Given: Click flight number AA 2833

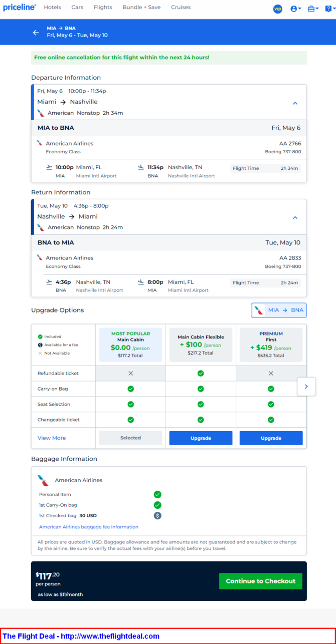Looking at the screenshot, I should click(x=290, y=258).
